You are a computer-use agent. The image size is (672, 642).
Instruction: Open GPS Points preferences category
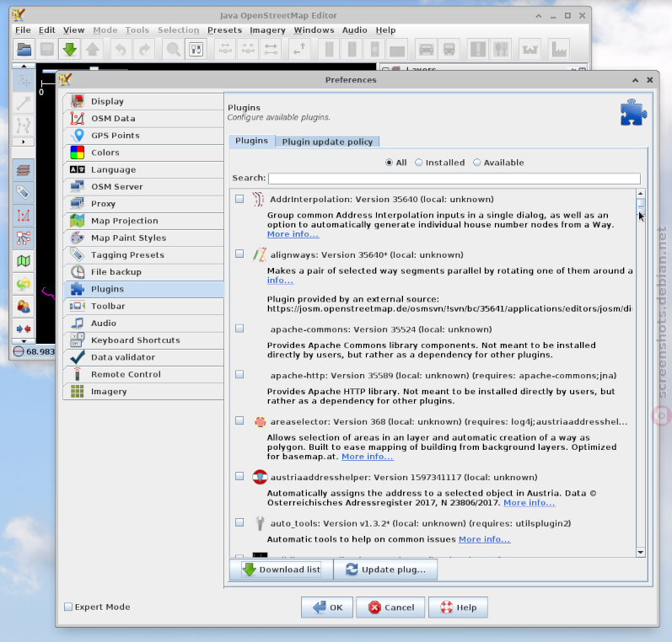(x=143, y=136)
